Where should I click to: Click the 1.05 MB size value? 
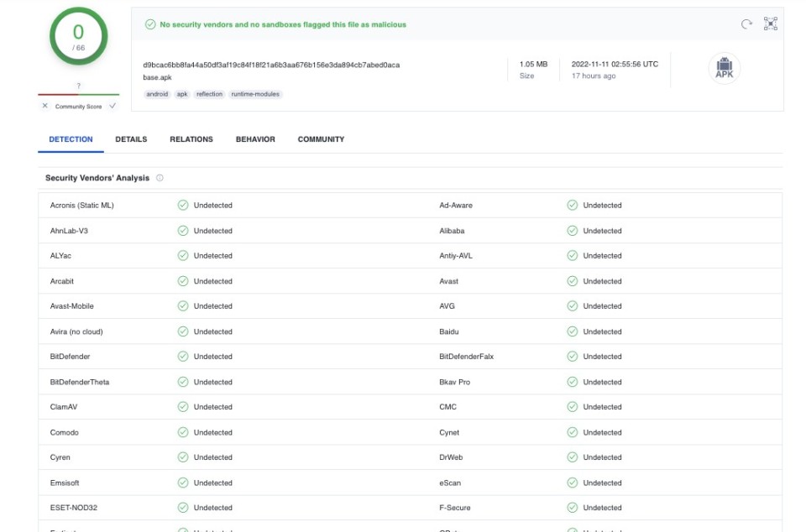[x=534, y=64]
